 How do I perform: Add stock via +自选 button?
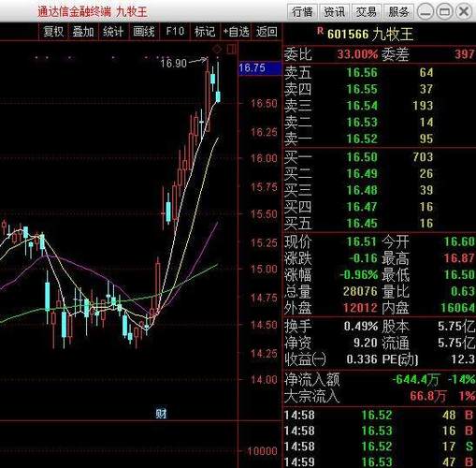coord(236,32)
